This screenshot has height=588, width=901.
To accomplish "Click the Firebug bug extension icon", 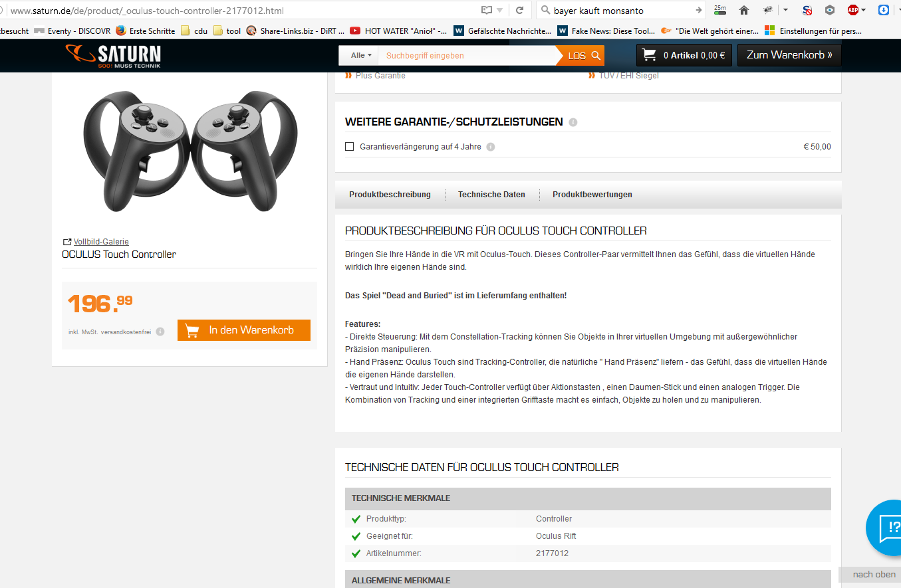I will [769, 10].
